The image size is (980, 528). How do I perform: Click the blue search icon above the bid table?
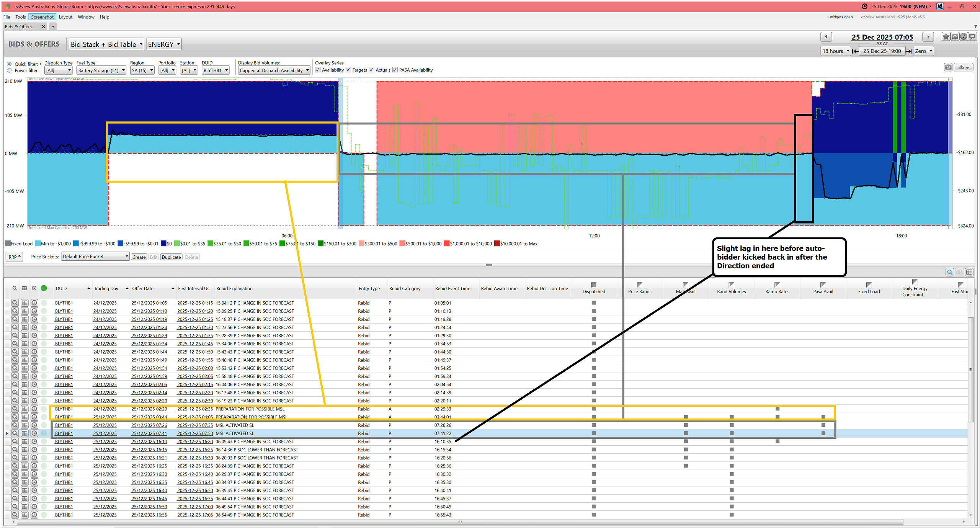[950, 272]
